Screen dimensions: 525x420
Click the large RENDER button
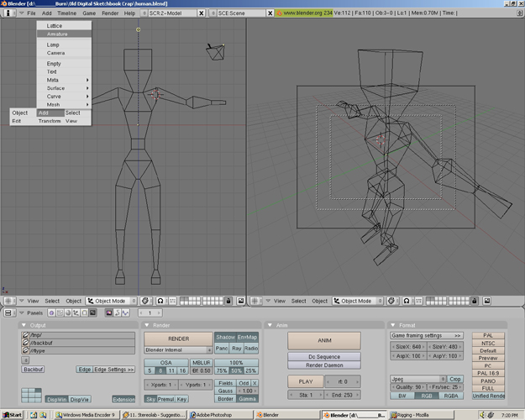[178, 339]
